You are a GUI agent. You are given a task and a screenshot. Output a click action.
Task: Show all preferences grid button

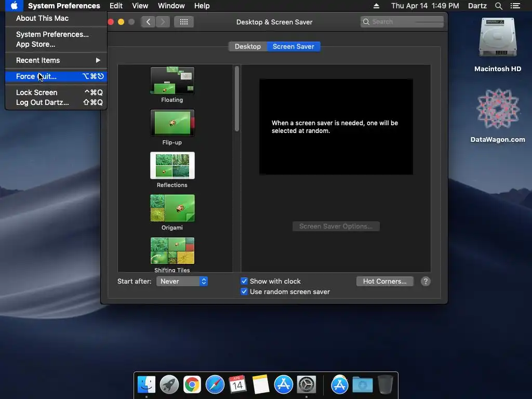tap(184, 22)
